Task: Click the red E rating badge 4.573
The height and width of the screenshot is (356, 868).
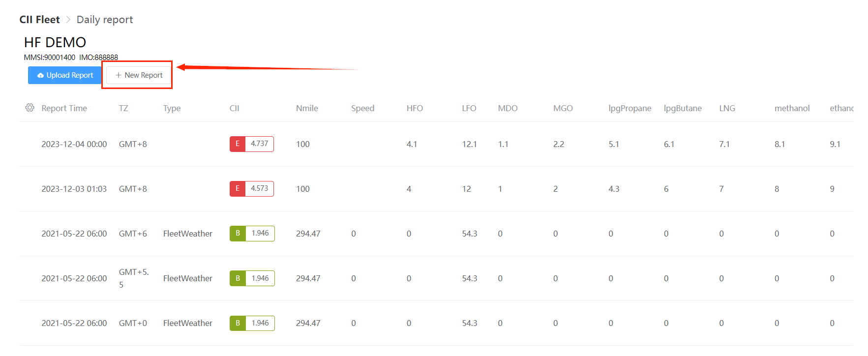Action: 252,189
